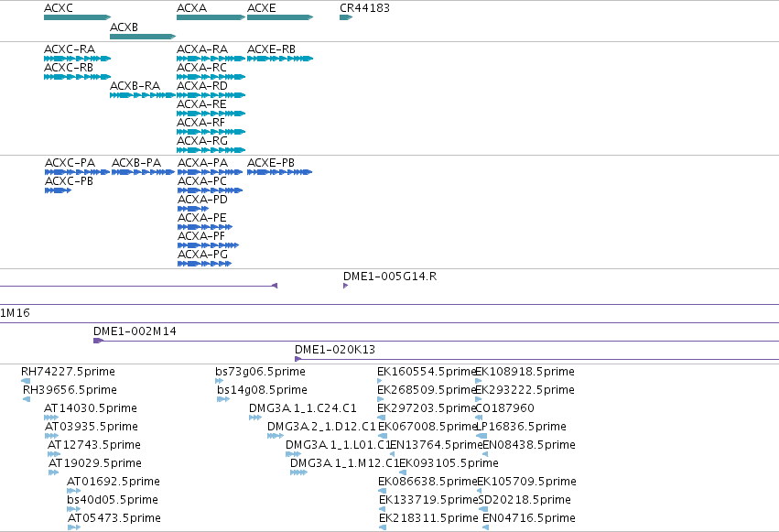
Task: Select the ACXC gene feature
Action: click(x=77, y=17)
